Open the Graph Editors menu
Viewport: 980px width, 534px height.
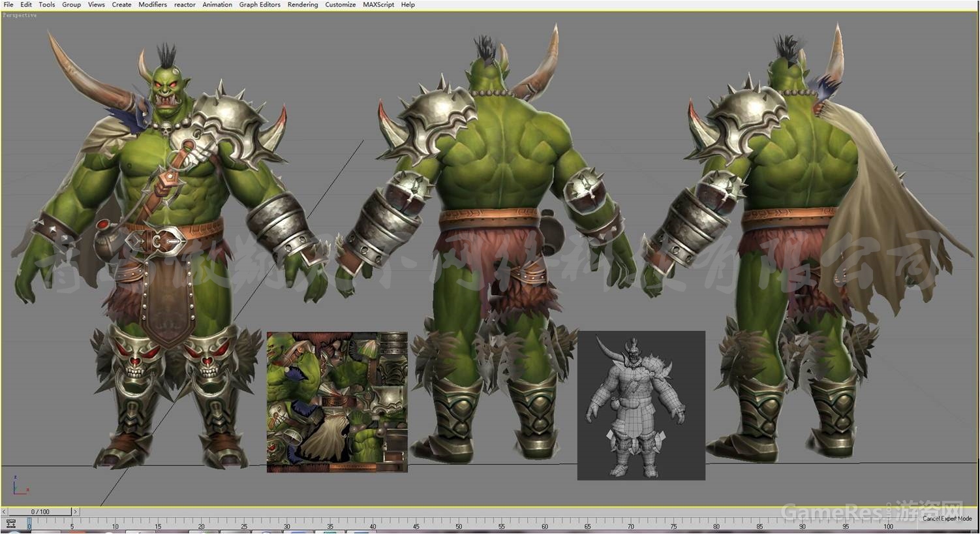[x=260, y=5]
